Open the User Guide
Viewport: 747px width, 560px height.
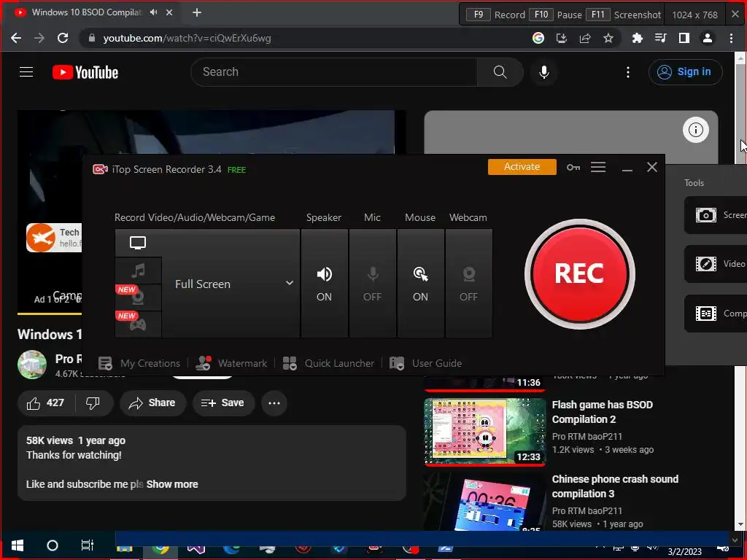click(425, 363)
